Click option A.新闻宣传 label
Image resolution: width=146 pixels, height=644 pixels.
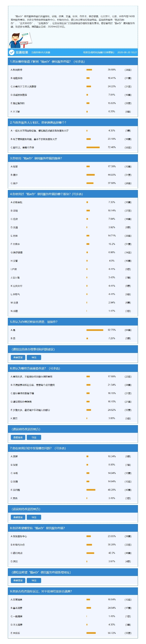click(17, 70)
